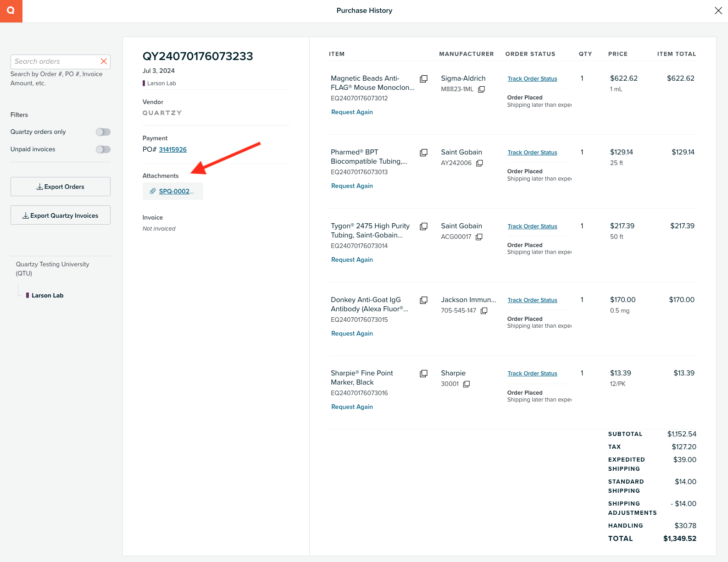Request Donkey Anti-Goat IgG again

click(x=352, y=333)
